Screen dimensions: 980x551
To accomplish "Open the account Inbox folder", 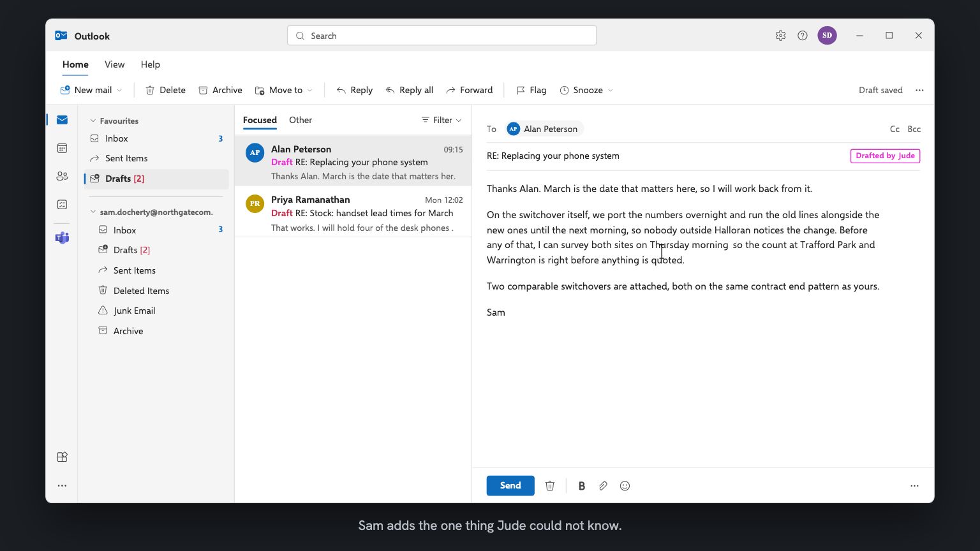I will (156, 230).
